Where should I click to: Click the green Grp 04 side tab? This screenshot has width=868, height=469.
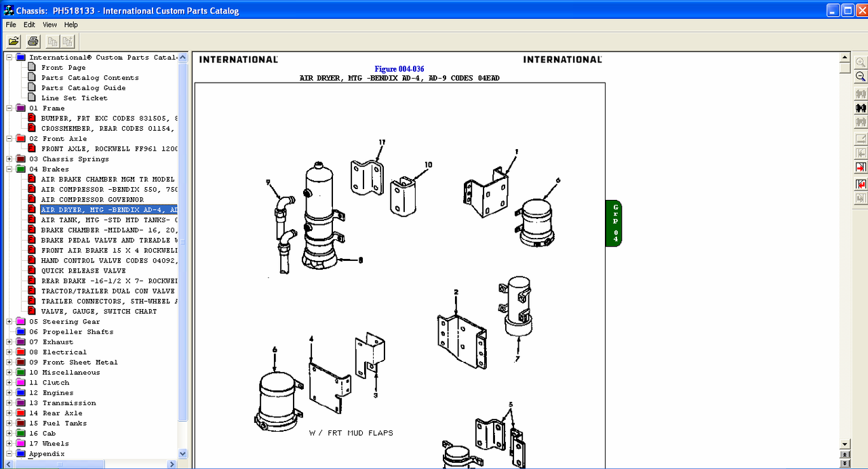tap(614, 224)
